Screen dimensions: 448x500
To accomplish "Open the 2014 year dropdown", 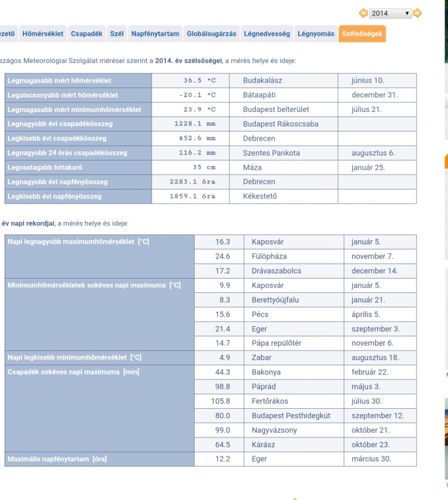I will (390, 13).
